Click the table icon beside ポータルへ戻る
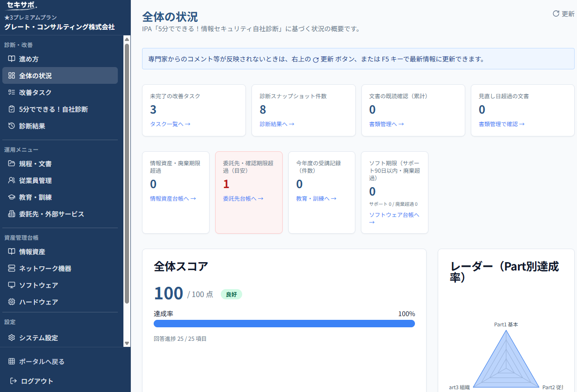 tap(12, 362)
